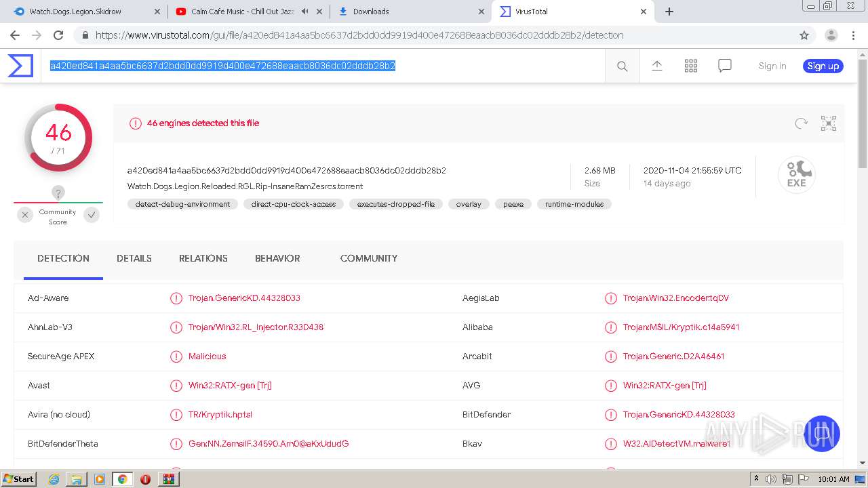868x488 pixels.
Task: Click the similar files graph icon
Action: (829, 123)
